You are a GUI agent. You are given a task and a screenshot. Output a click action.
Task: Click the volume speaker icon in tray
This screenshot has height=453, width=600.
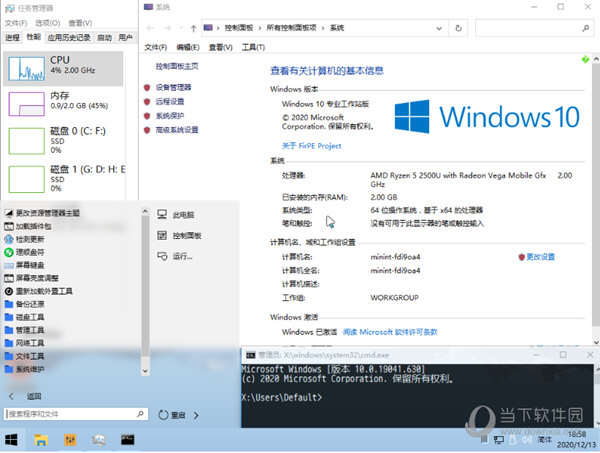click(527, 440)
